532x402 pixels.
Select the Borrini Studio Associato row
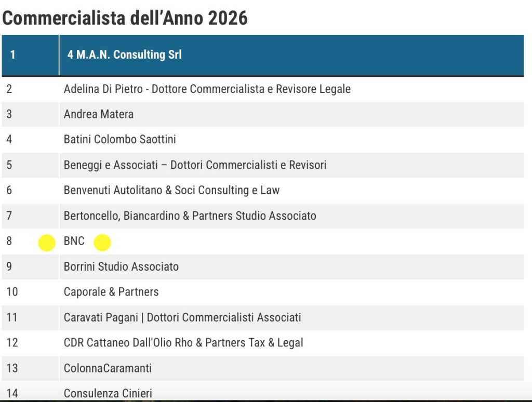[121, 266]
